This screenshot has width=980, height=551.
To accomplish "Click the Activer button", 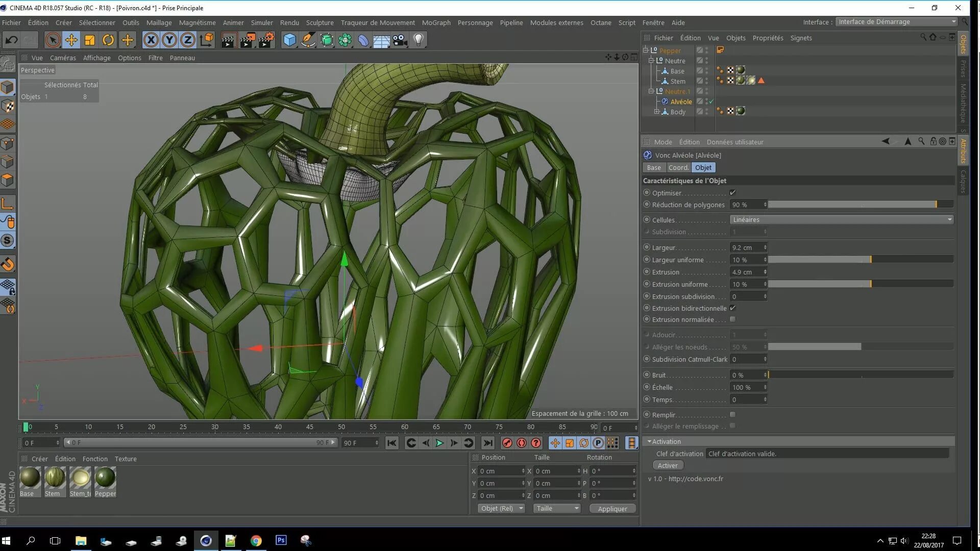I will [x=667, y=465].
